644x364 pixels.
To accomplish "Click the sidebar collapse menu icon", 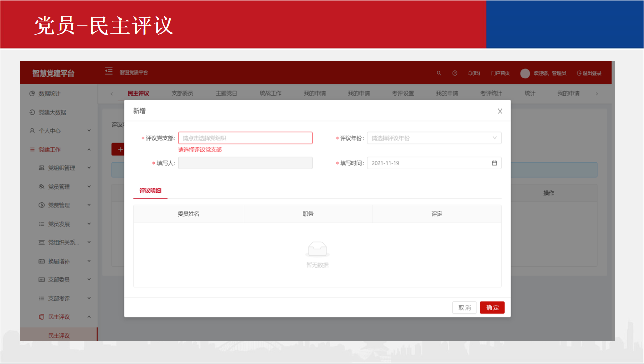I will [x=108, y=71].
